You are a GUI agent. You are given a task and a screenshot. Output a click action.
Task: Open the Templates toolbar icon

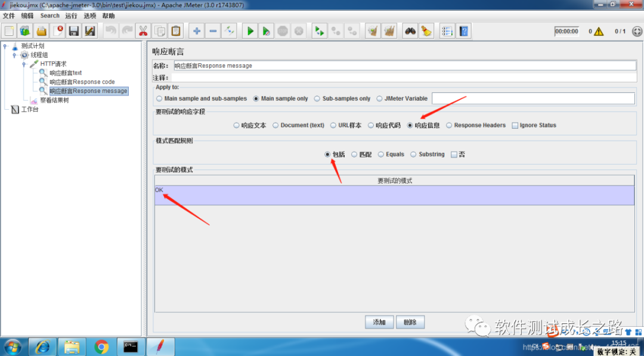[26, 31]
